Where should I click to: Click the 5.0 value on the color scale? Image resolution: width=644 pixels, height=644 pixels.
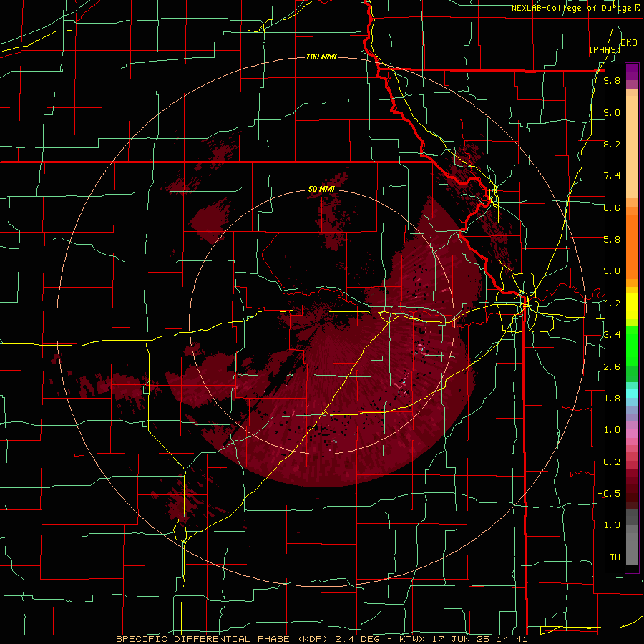[x=612, y=271]
